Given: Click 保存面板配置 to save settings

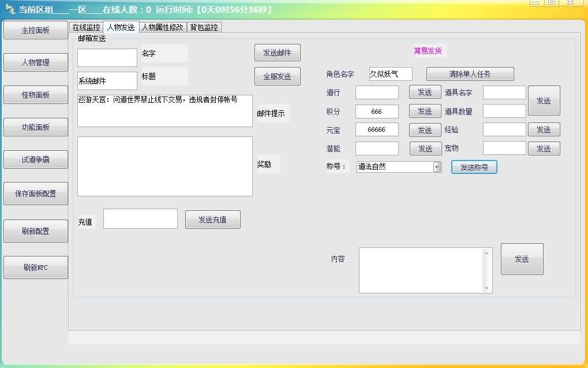Looking at the screenshot, I should coord(36,194).
